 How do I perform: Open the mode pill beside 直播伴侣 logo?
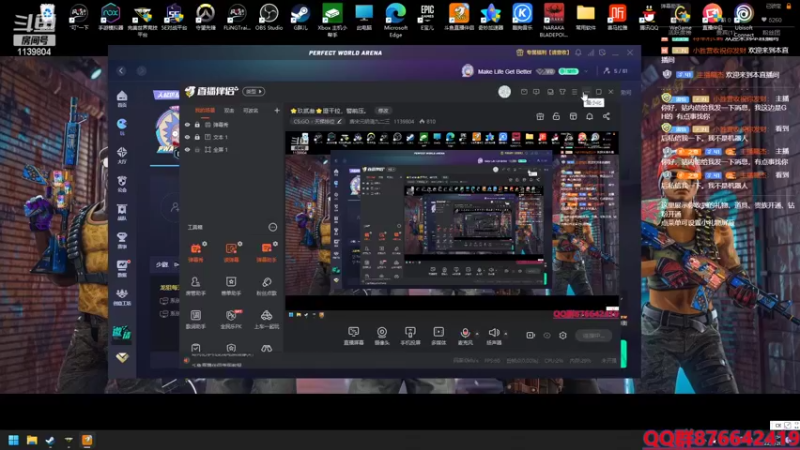pos(254,92)
